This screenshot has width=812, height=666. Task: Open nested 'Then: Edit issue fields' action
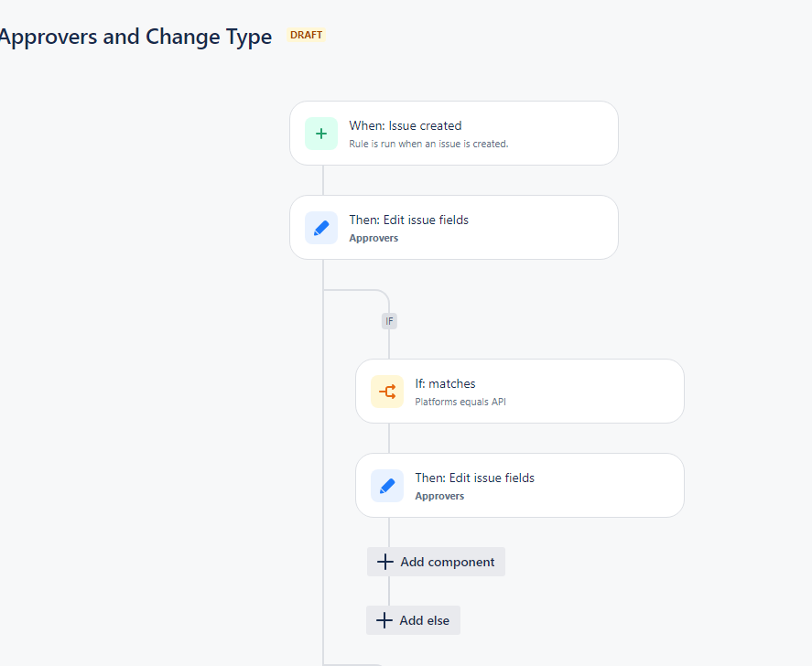[x=519, y=486]
